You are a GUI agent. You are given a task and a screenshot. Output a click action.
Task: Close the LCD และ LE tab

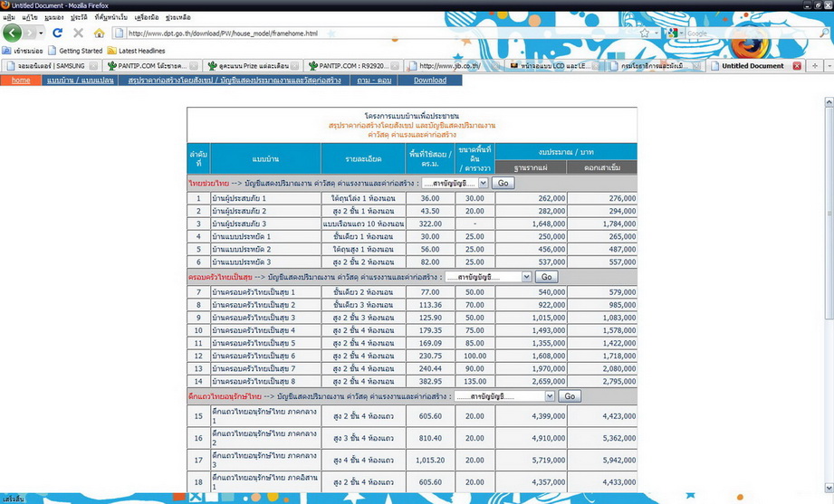pyautogui.click(x=596, y=66)
